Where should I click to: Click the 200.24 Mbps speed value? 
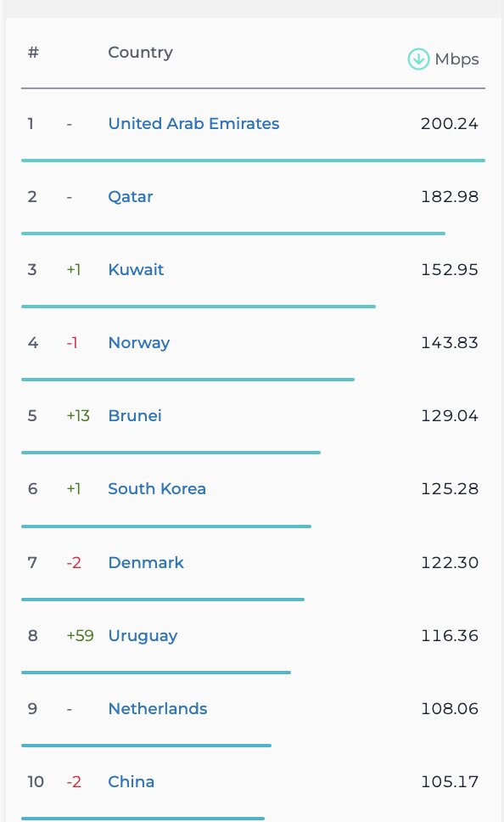point(450,124)
